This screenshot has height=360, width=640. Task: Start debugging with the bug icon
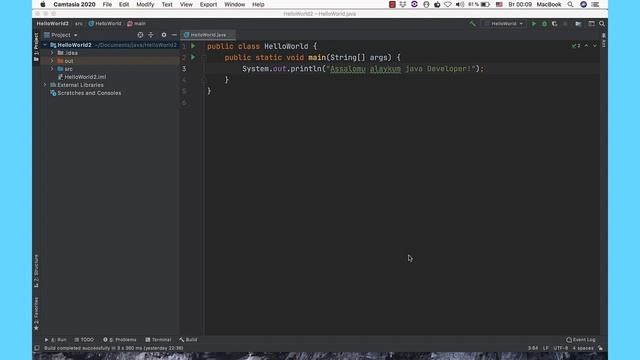544,24
